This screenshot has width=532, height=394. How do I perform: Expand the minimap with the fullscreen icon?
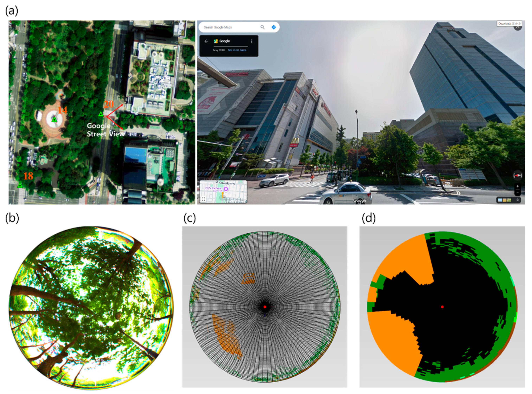pyautogui.click(x=203, y=199)
